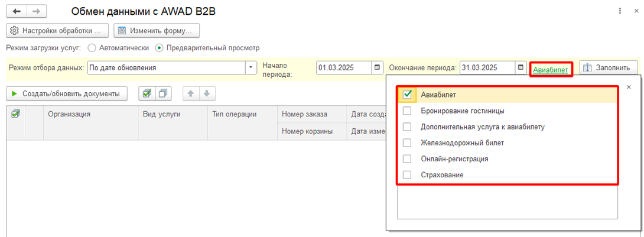Click the forward navigation arrow

tap(36, 11)
